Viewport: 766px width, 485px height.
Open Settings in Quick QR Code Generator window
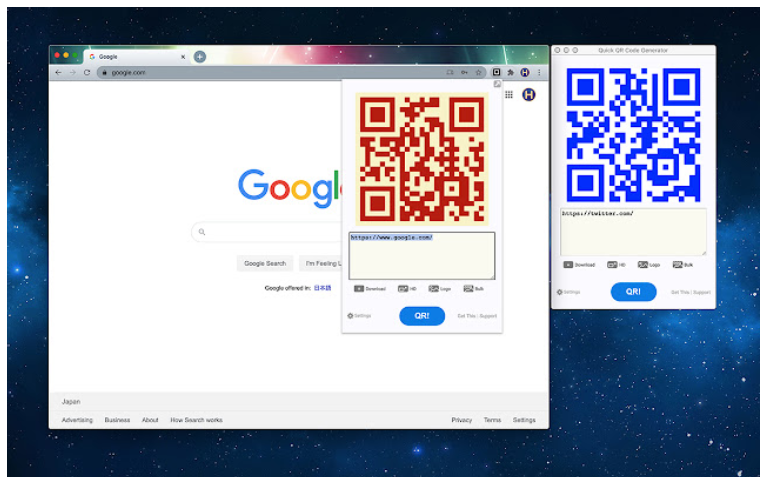[x=568, y=292]
